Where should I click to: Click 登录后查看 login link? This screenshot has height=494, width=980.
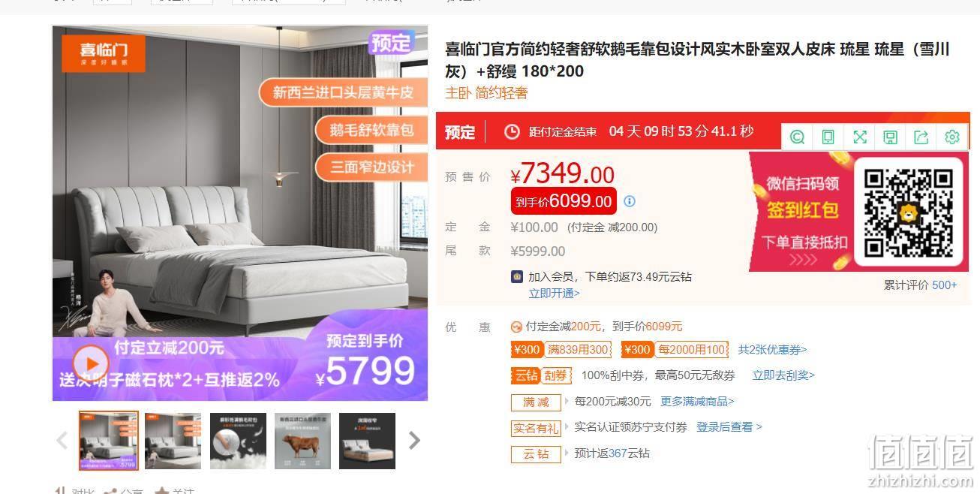coord(729,427)
